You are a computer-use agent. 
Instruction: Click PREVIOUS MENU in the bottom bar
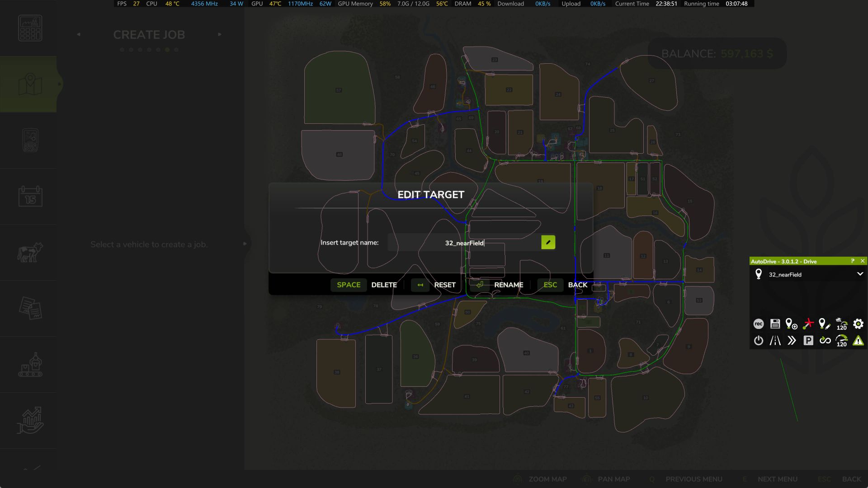pos(694,479)
